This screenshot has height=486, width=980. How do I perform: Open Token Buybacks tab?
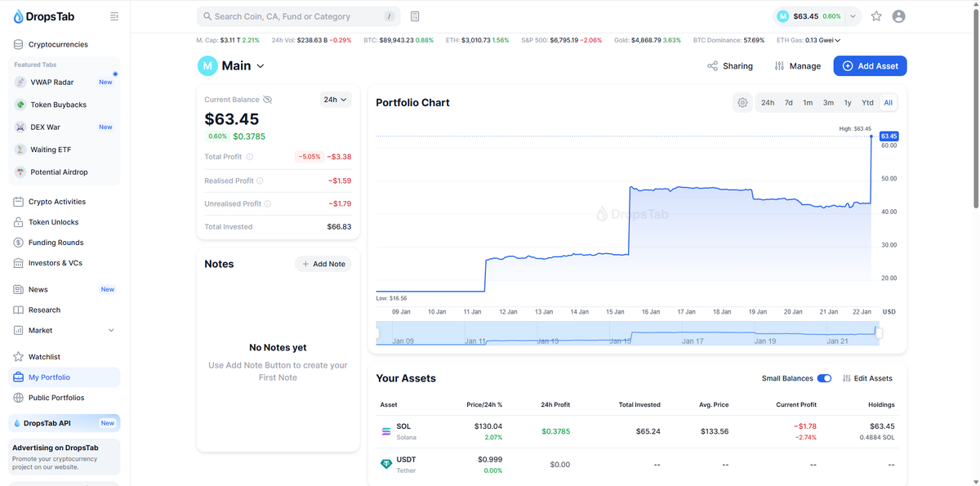coord(65,105)
